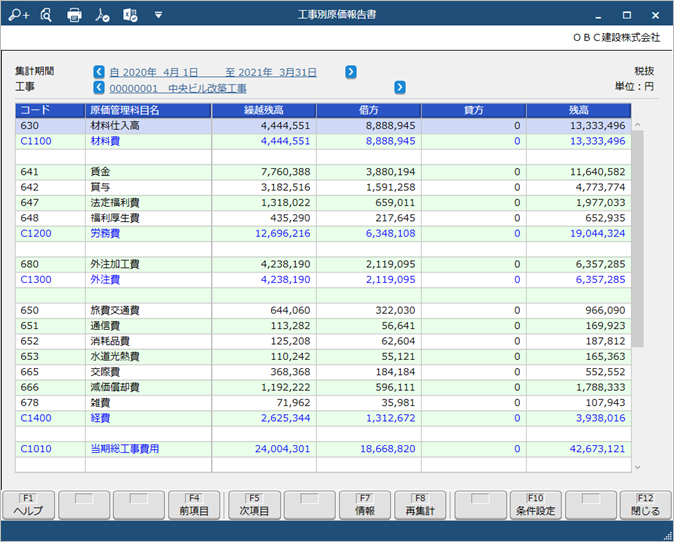Viewport: 674px width, 542px height.
Task: Click the 借方 column header
Action: [x=369, y=110]
